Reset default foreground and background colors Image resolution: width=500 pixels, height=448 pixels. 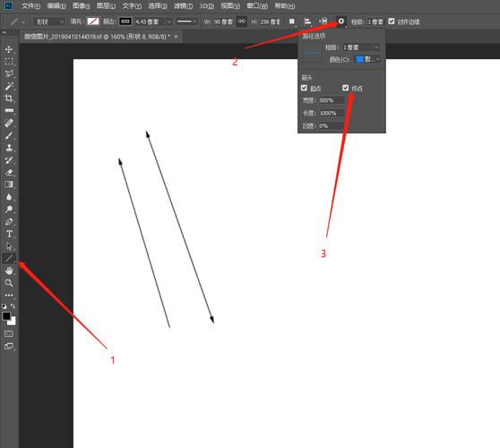click(x=4, y=306)
